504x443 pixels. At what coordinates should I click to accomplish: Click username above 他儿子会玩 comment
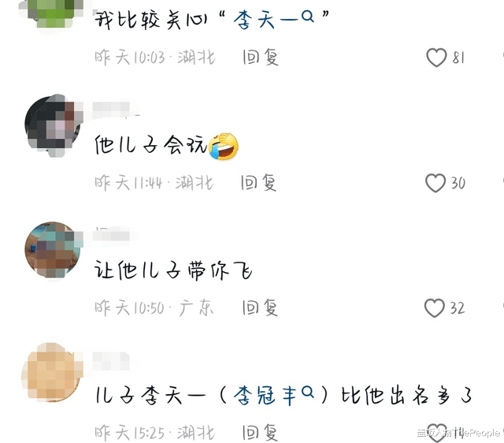pos(112,109)
